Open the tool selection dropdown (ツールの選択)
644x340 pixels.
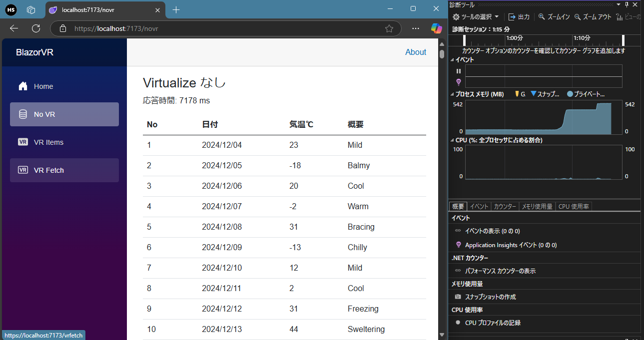pos(475,16)
